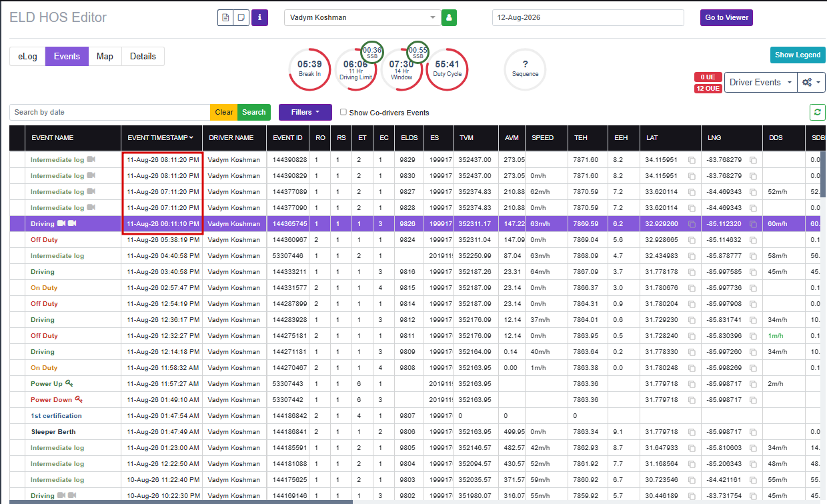Viewport: 827px width, 504px height.
Task: Click the note icon next to document icon
Action: point(241,17)
